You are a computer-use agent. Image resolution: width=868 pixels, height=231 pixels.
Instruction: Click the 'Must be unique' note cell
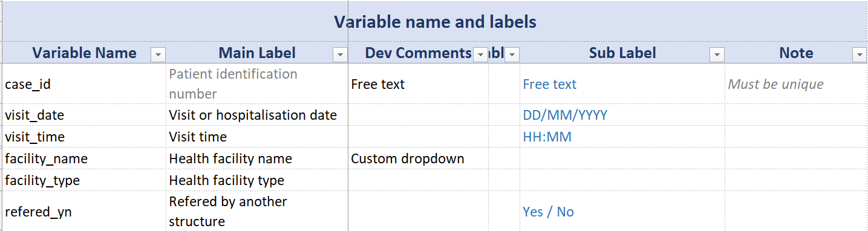(796, 84)
